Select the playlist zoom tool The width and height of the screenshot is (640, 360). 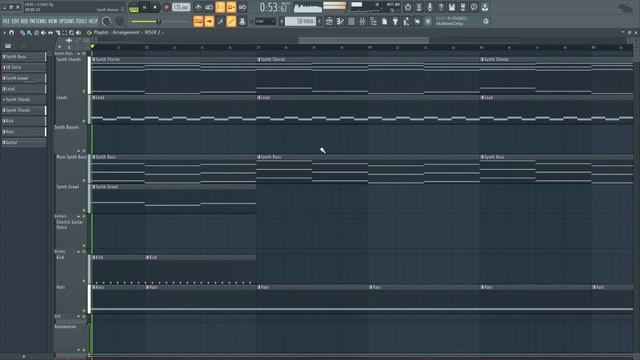tap(72, 33)
